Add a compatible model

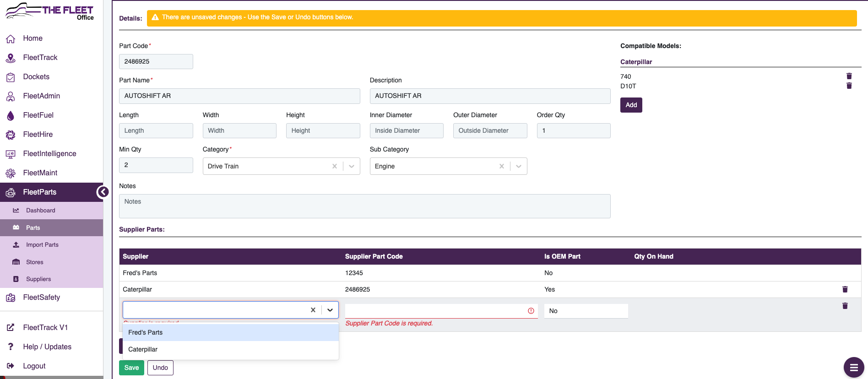[631, 105]
